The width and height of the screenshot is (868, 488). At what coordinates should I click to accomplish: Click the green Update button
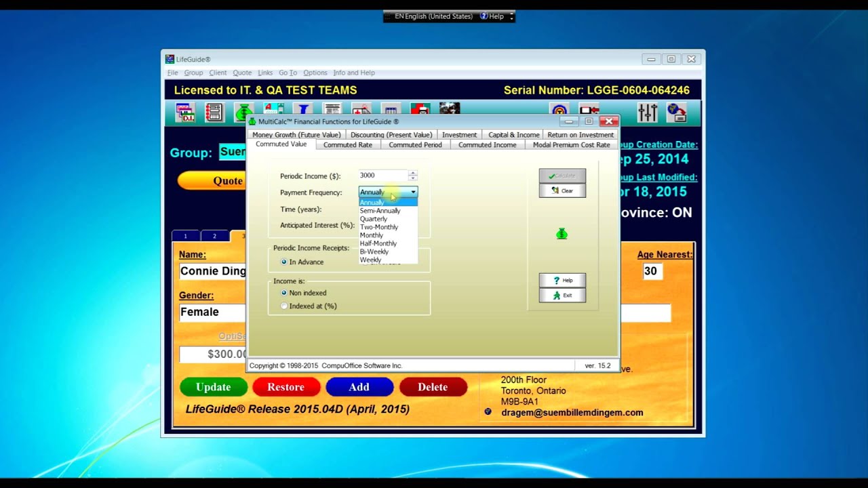214,387
